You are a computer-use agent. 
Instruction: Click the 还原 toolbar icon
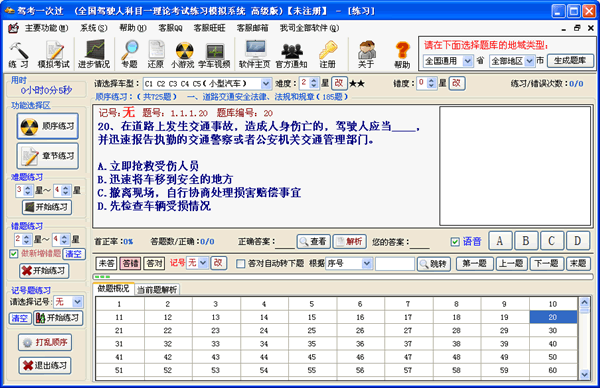[156, 54]
